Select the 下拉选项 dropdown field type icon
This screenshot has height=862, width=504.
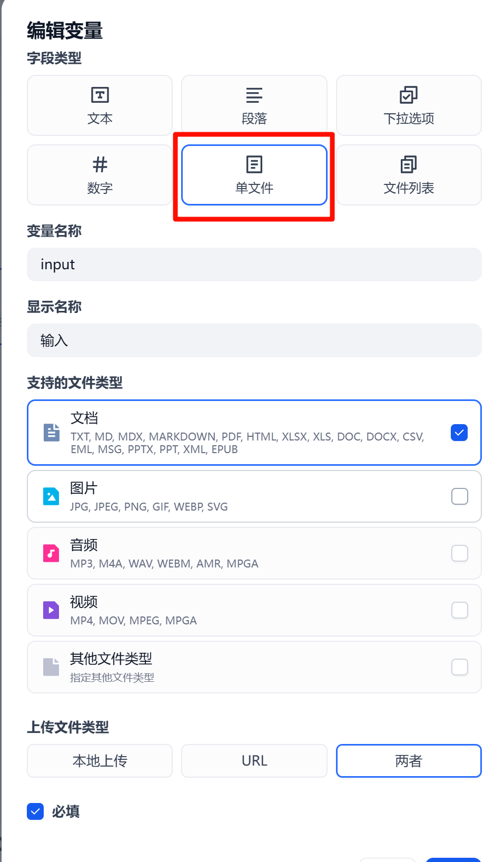click(x=408, y=95)
